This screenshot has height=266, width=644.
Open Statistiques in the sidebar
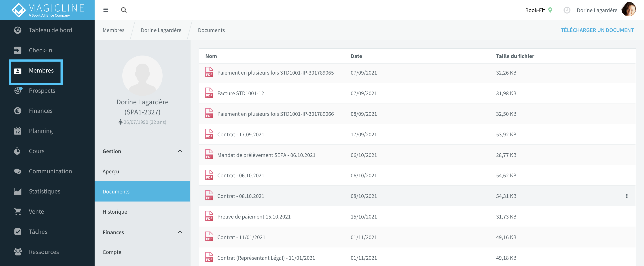pos(44,191)
